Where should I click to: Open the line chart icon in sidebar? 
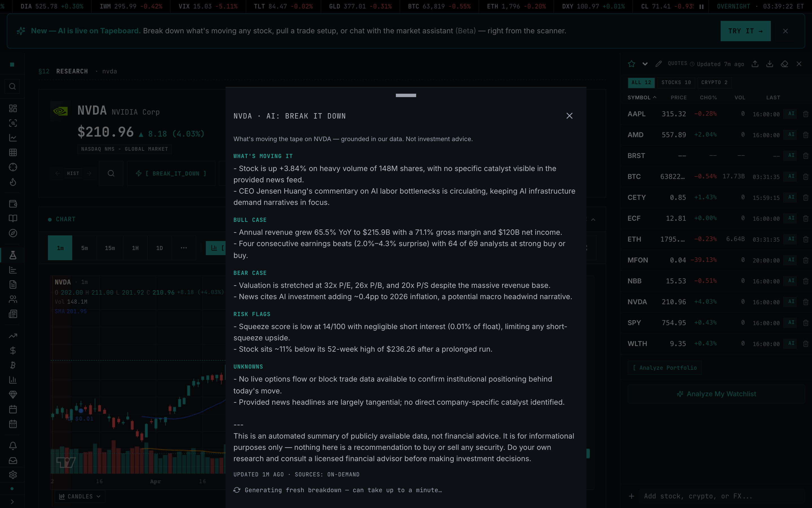[13, 138]
